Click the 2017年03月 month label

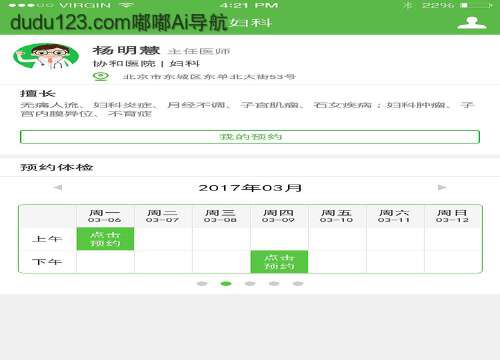(250, 188)
